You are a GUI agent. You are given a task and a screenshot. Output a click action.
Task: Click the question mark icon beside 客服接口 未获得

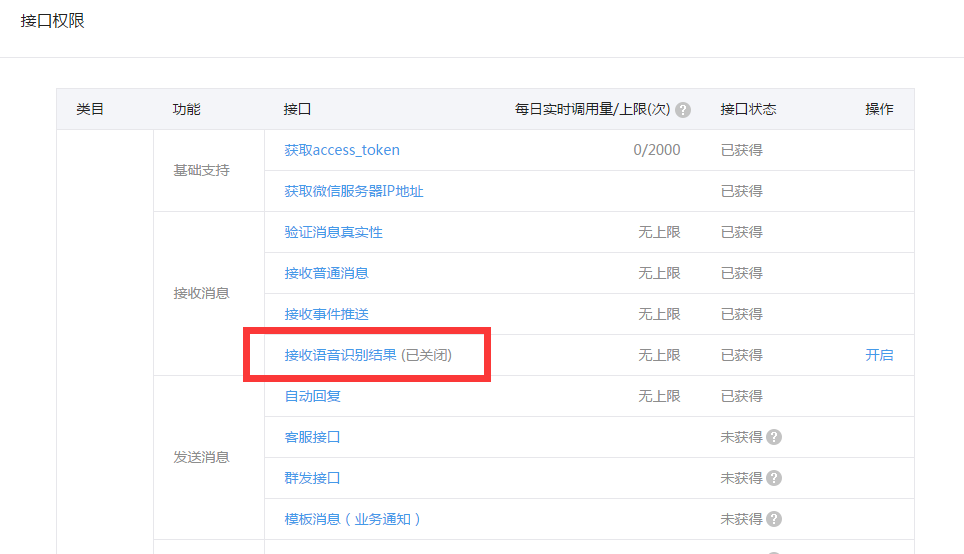[x=774, y=437]
